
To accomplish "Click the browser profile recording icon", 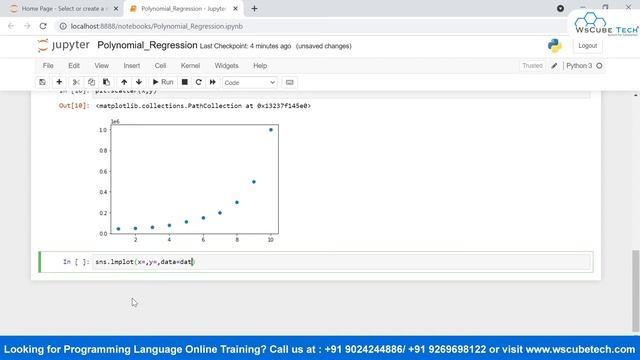I will tap(560, 8).
